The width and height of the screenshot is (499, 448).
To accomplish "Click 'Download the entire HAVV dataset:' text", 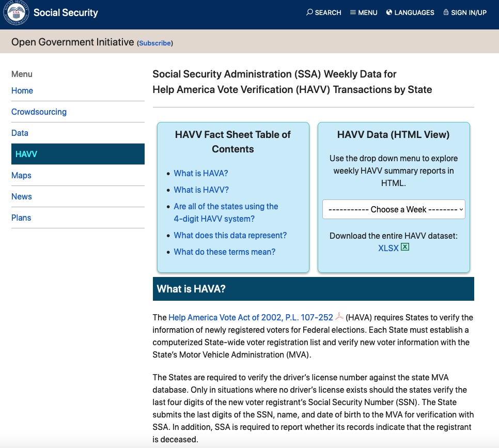I will tap(393, 236).
